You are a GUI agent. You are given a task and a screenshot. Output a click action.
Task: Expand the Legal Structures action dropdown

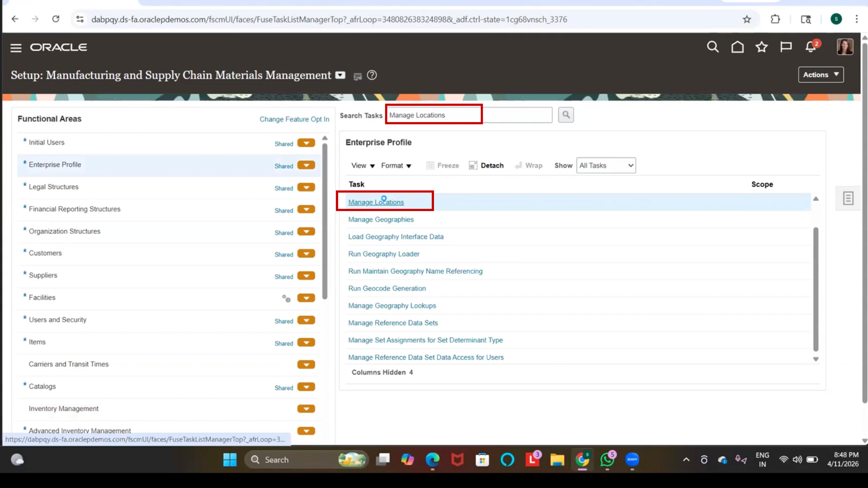pyautogui.click(x=306, y=188)
